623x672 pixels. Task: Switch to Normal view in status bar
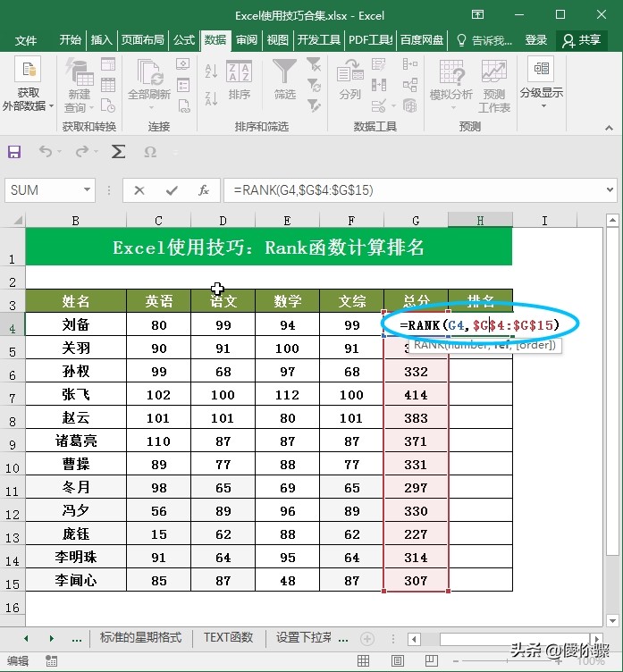tap(363, 661)
